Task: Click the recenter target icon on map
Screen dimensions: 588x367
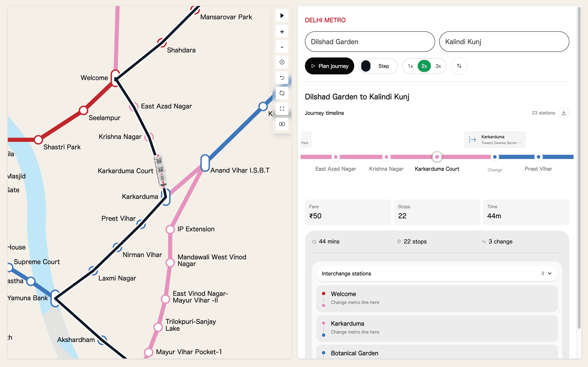Action: tap(282, 62)
